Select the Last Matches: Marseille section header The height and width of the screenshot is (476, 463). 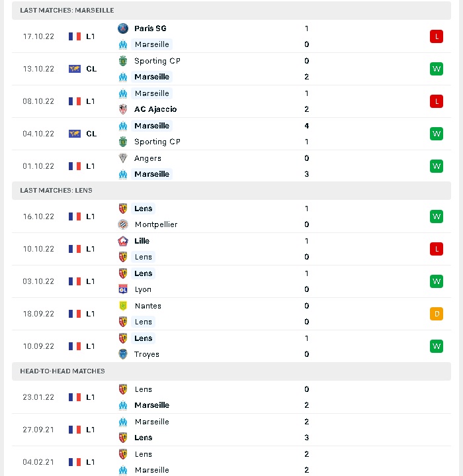[x=232, y=11]
